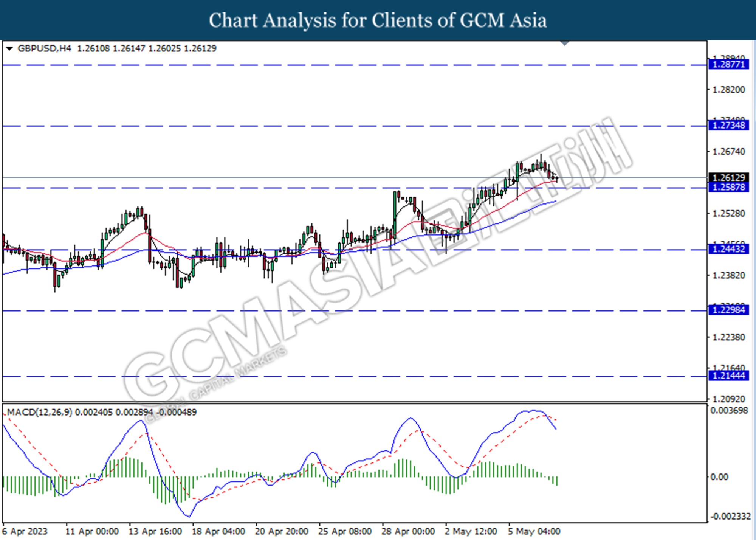Click the dropdown triangle beside GBPUSD,H4
The width and height of the screenshot is (756, 540).
click(9, 48)
